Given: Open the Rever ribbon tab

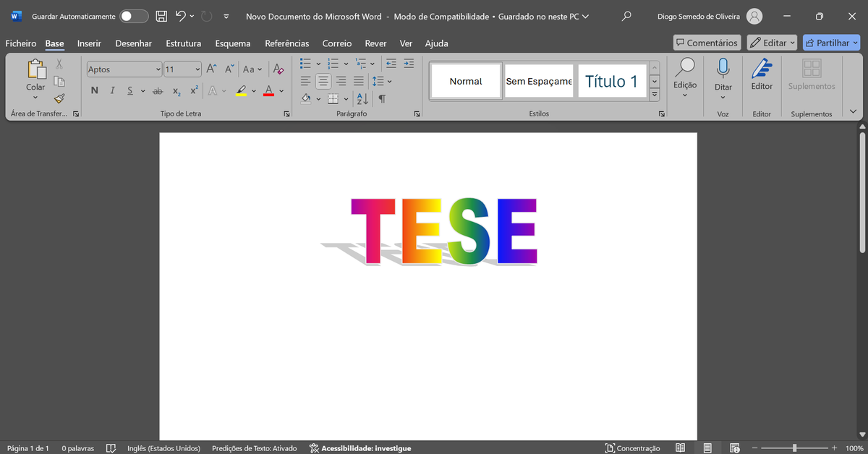Looking at the screenshot, I should [x=375, y=43].
